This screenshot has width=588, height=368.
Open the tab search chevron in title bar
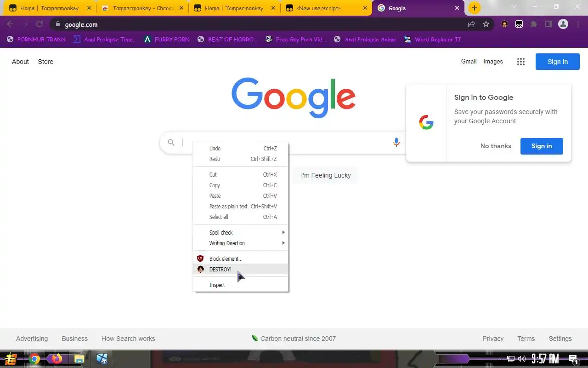pos(514,7)
